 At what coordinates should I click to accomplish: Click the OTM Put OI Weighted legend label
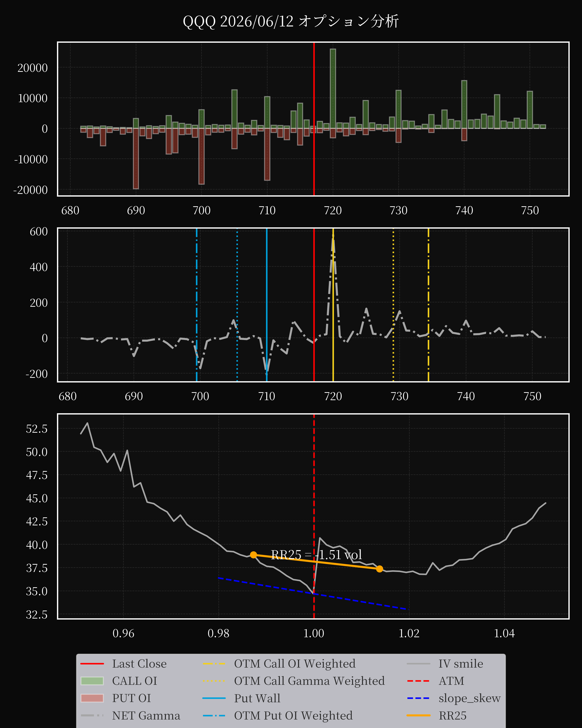coord(293,716)
